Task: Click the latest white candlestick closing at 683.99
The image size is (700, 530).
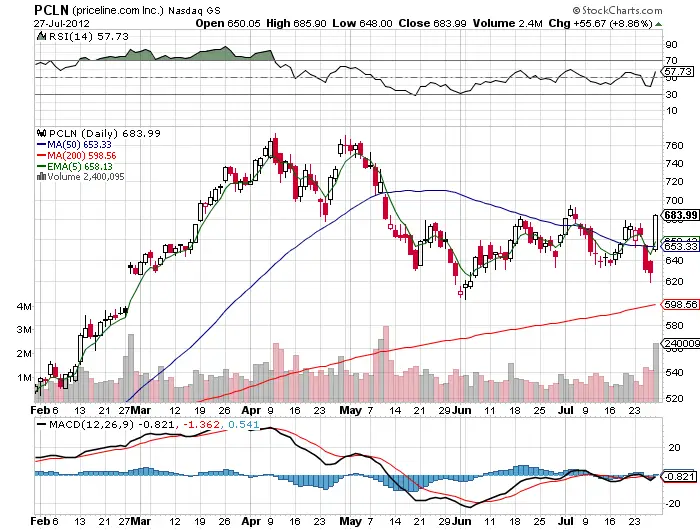Action: point(655,232)
